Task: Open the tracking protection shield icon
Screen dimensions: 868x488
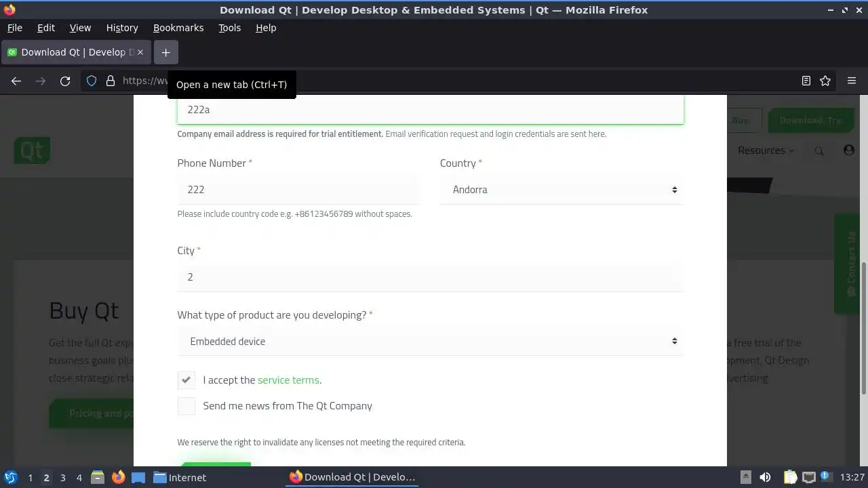Action: tap(92, 81)
